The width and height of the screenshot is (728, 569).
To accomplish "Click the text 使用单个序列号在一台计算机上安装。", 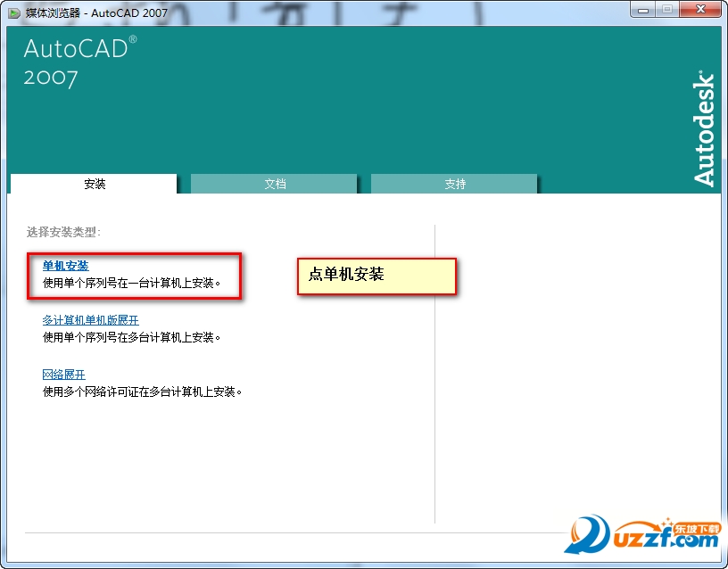I will click(x=131, y=283).
